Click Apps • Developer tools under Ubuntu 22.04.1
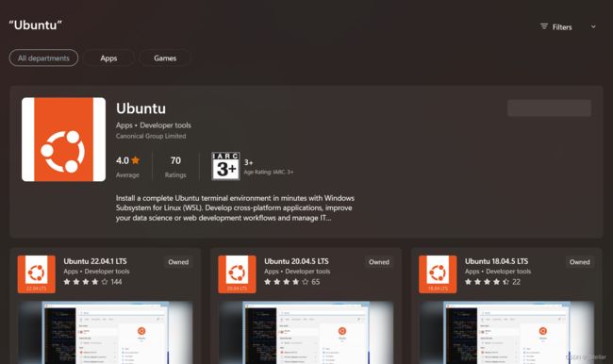This screenshot has height=364, width=613. [96, 272]
